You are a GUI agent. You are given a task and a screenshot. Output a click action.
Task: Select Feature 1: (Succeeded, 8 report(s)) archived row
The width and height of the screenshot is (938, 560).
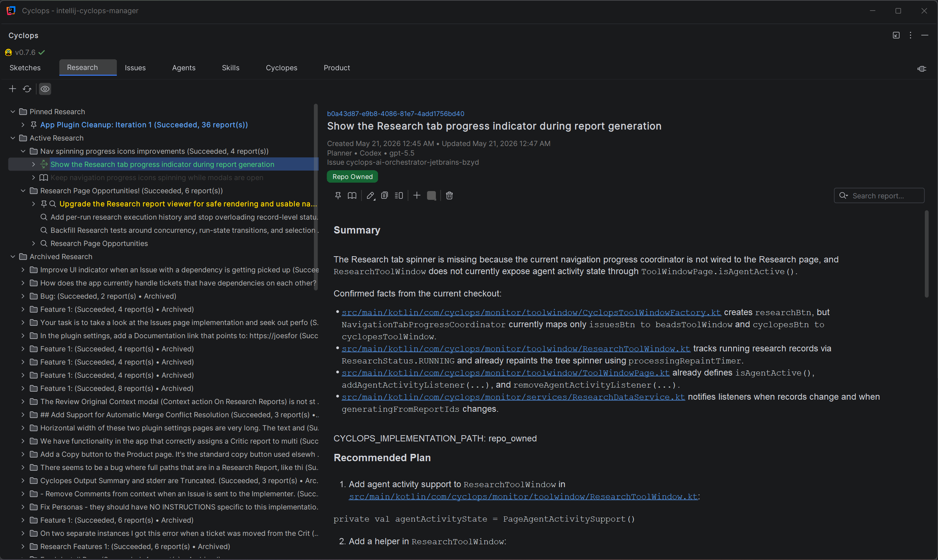pyautogui.click(x=117, y=388)
